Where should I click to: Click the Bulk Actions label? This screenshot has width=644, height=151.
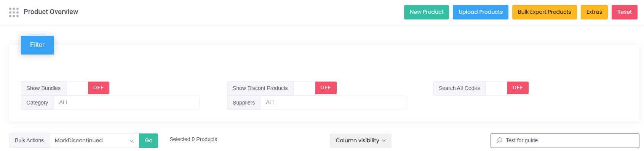pyautogui.click(x=29, y=141)
